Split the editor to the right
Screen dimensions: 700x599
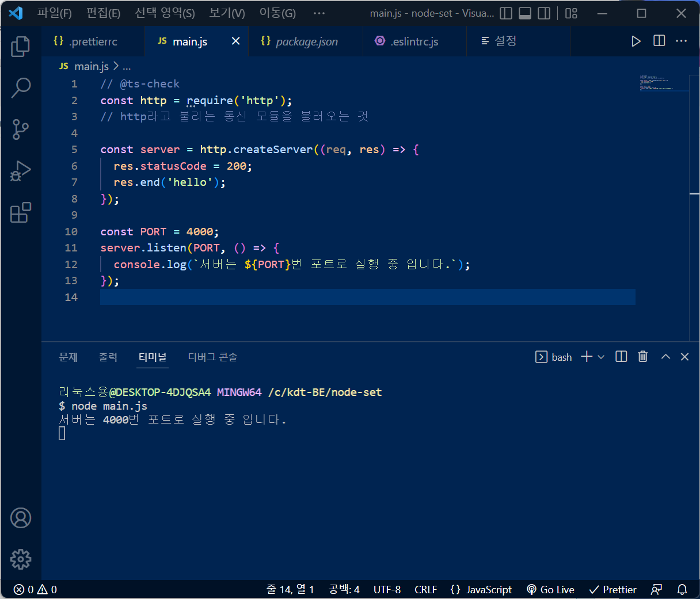[659, 41]
